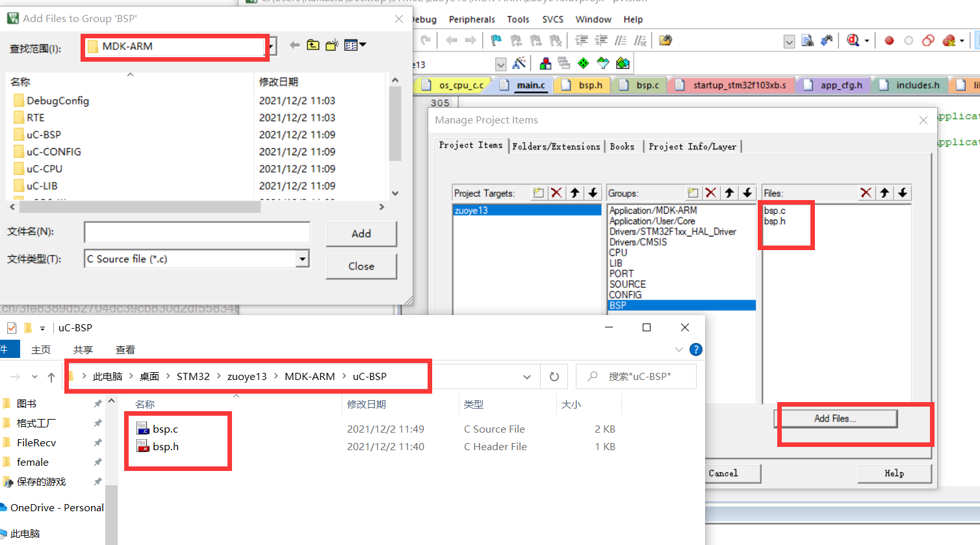
Task: Click the Add button in Add Files dialog
Action: point(361,234)
